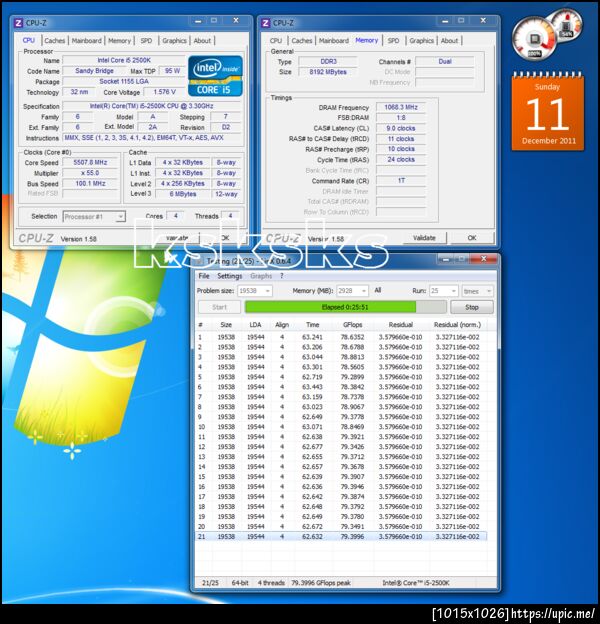Image resolution: width=600 pixels, height=624 pixels.
Task: Select LinX row with time 63.071
Action: tap(341, 427)
